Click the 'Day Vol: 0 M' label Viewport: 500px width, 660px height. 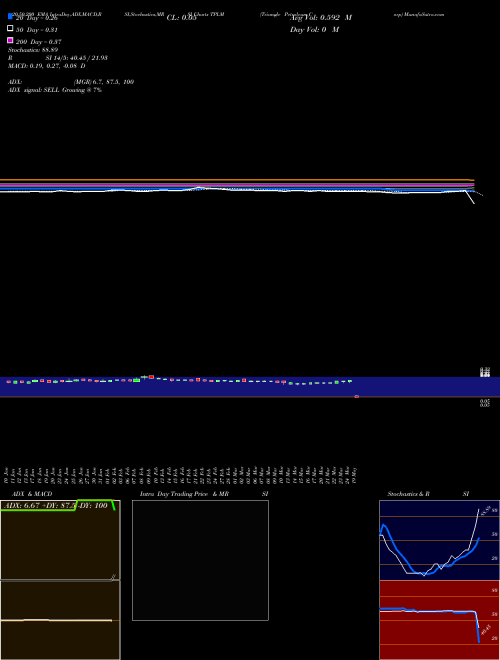click(314, 29)
